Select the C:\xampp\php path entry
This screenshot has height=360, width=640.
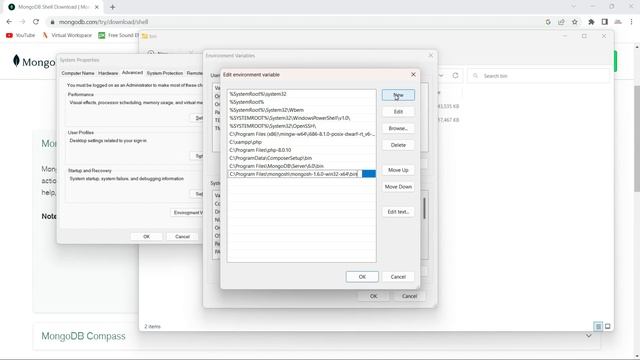coord(301,142)
